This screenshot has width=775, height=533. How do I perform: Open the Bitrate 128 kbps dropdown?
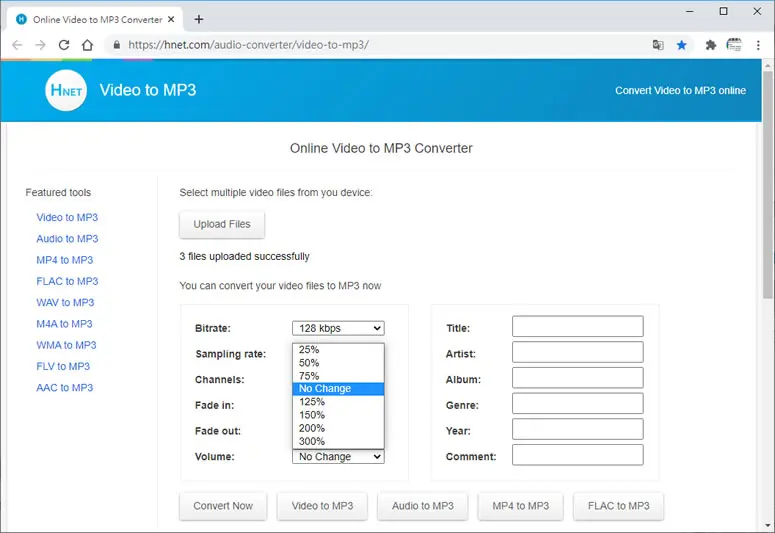338,328
